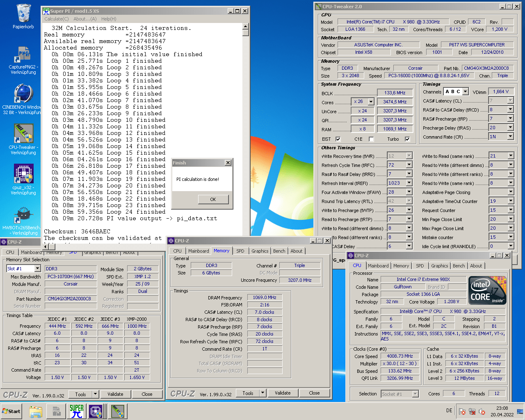The width and height of the screenshot is (525, 420).
Task: Open the RAS# Precharge (tRP) dropdown
Action: tap(511, 119)
